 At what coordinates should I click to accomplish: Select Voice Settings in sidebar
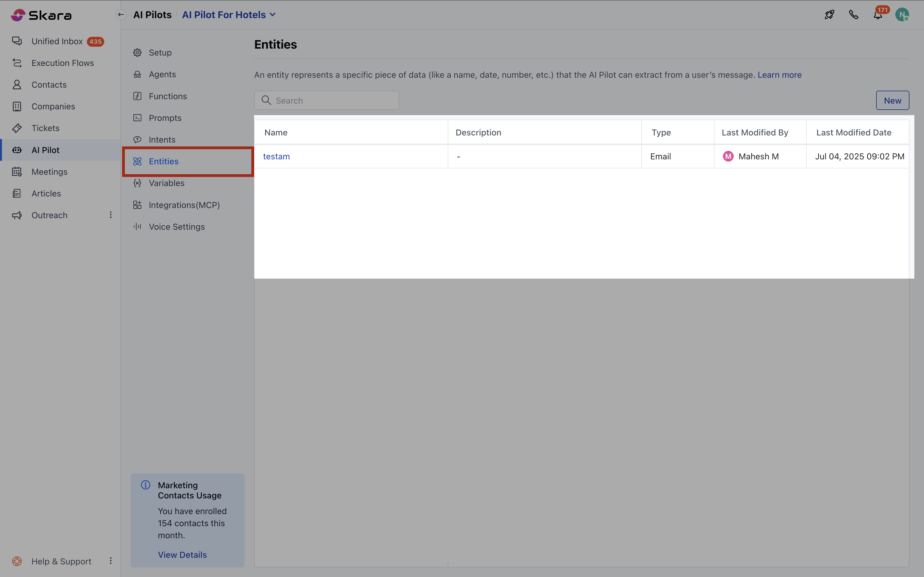point(176,227)
